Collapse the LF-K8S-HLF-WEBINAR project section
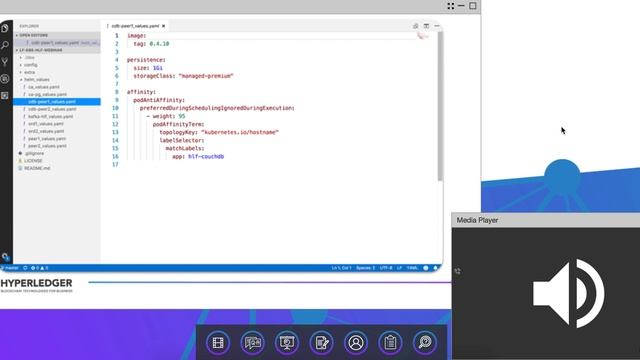This screenshot has height=360, width=640. (x=57, y=50)
